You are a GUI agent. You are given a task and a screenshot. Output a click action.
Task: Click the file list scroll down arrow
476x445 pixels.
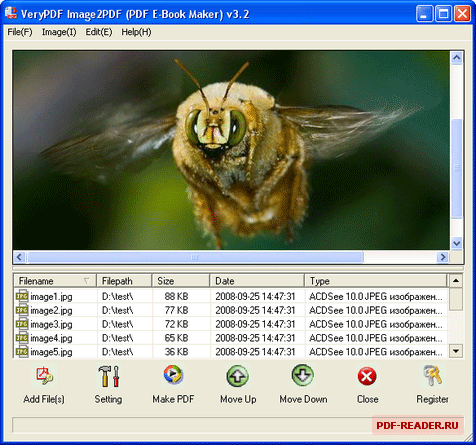click(456, 351)
